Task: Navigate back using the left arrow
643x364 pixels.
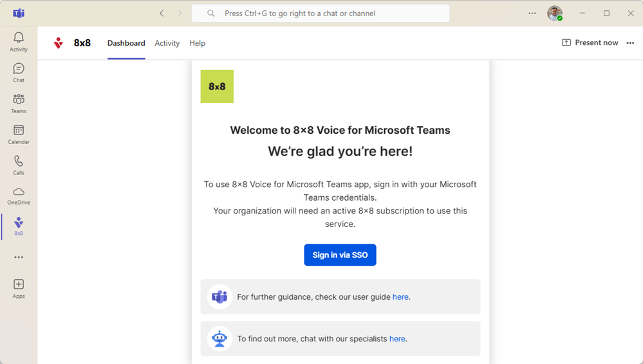Action: click(x=162, y=13)
